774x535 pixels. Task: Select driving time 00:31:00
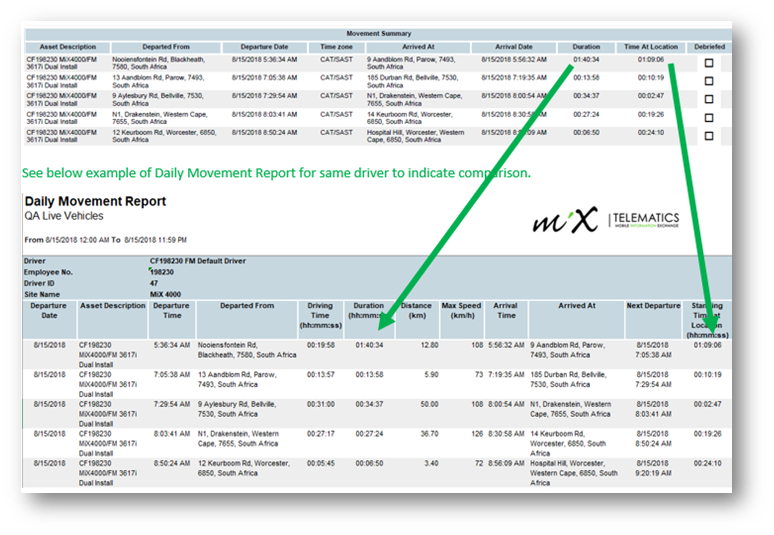click(x=321, y=404)
